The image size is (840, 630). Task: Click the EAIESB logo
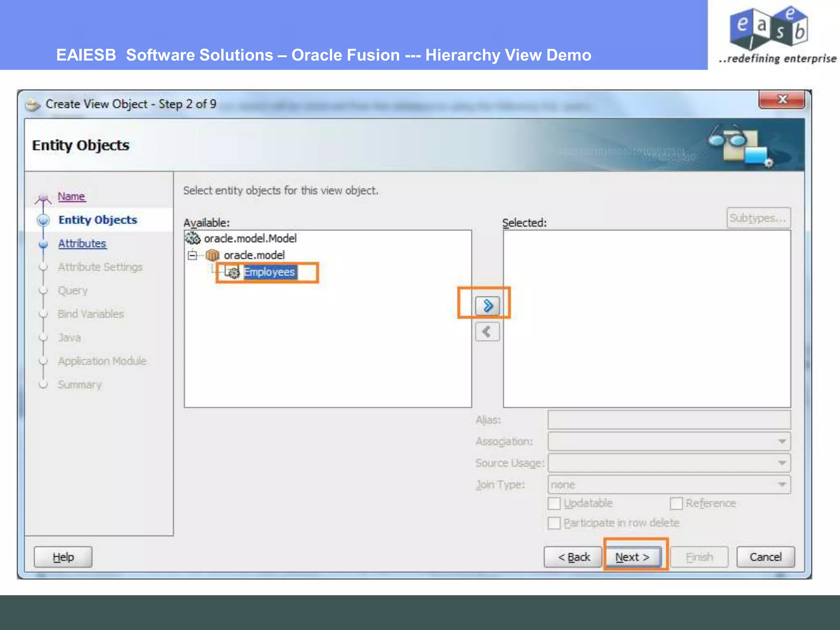[769, 27]
